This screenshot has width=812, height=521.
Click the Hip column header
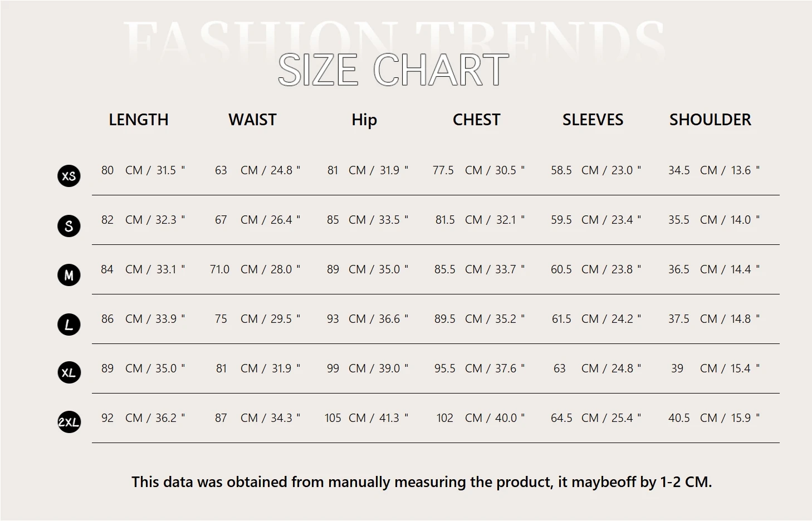tap(364, 120)
